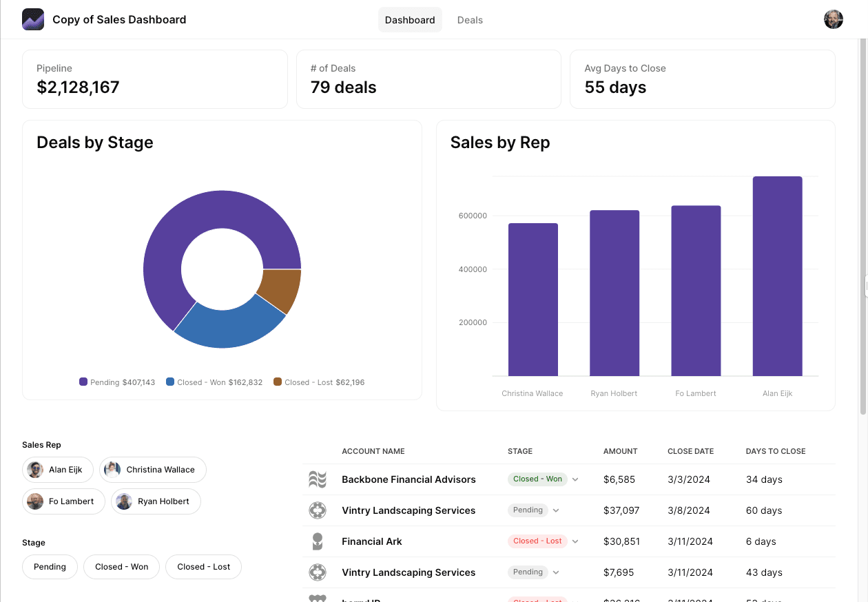Click the Sales Dashboard app logo icon
This screenshot has width=868, height=602.
click(x=32, y=19)
